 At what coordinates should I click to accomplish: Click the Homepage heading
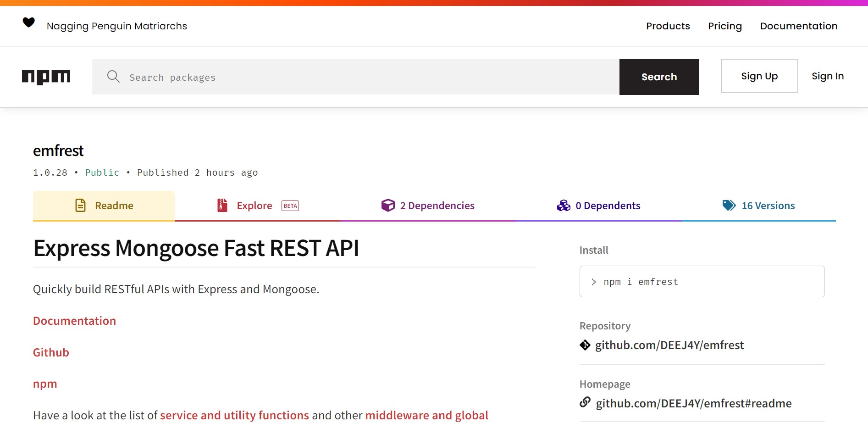[605, 384]
